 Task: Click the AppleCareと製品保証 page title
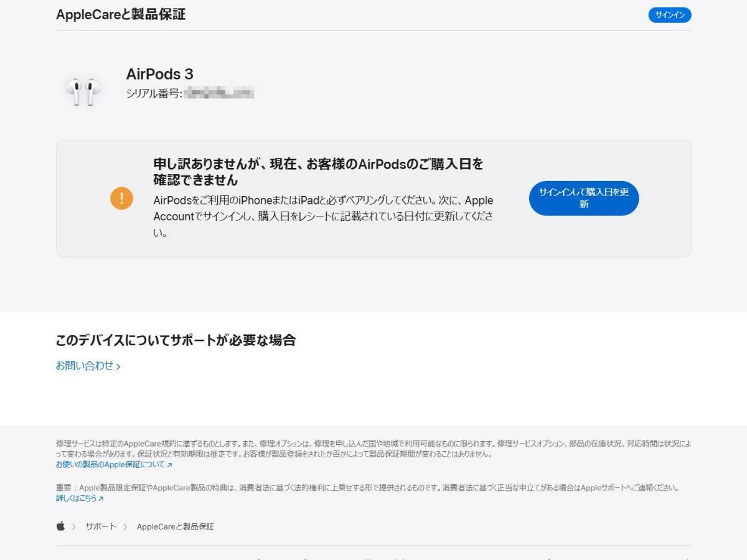[x=123, y=14]
